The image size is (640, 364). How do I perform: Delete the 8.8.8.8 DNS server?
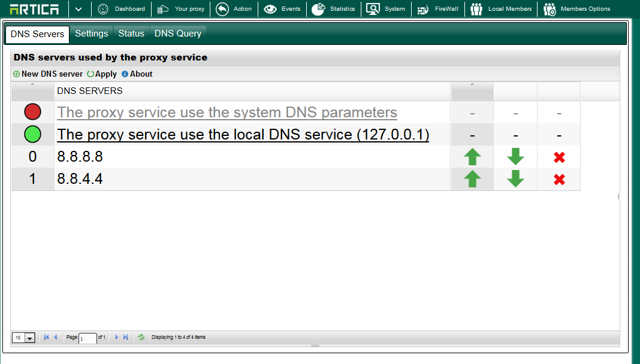point(559,157)
